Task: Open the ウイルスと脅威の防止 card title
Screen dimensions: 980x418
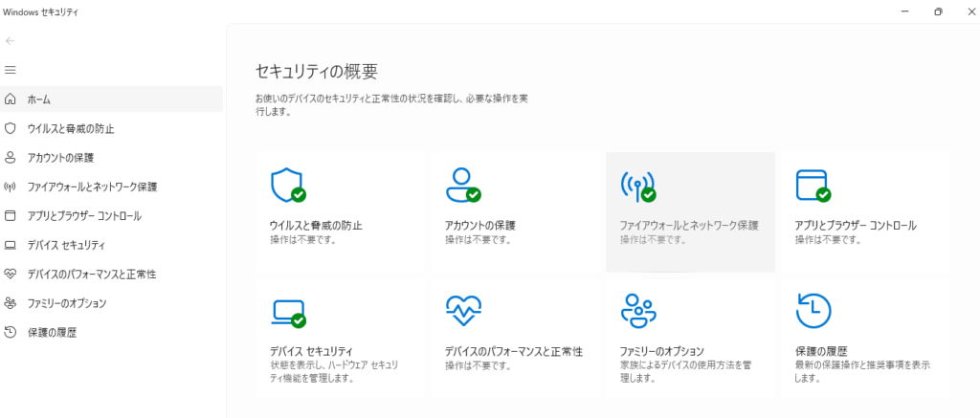Action: click(316, 226)
